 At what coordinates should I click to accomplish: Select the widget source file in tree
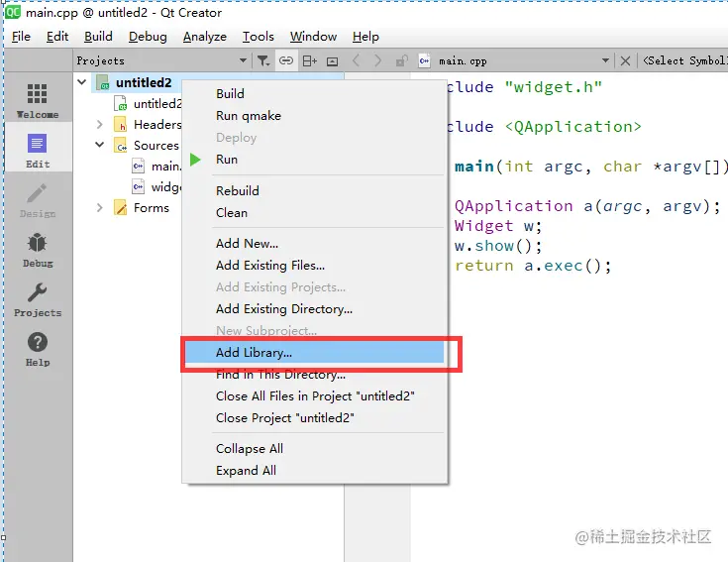coord(156,187)
